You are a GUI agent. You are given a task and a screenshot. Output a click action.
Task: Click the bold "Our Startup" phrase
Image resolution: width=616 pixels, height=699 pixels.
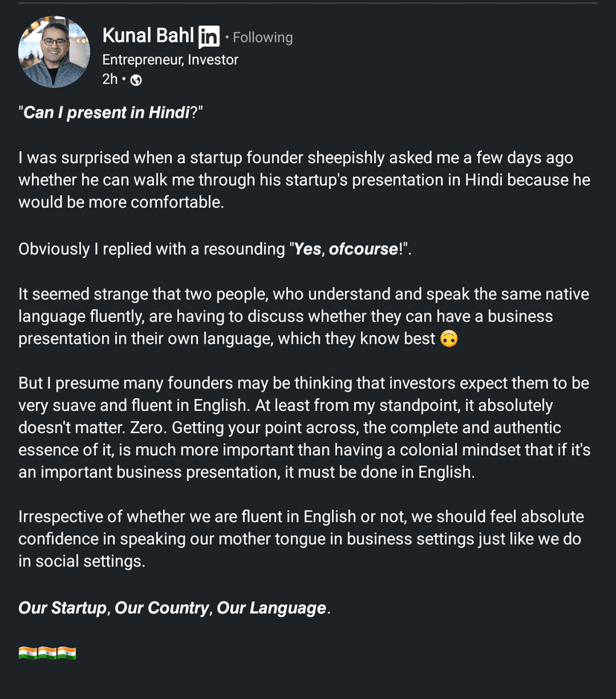(x=62, y=608)
